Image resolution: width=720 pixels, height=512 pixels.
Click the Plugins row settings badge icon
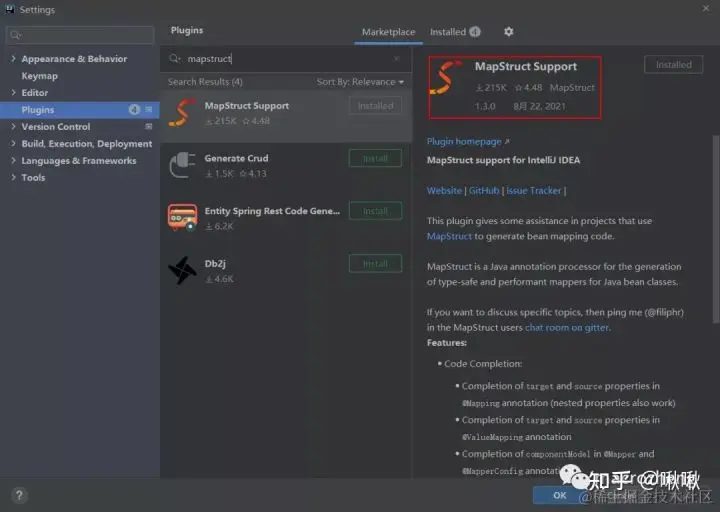[x=149, y=109]
